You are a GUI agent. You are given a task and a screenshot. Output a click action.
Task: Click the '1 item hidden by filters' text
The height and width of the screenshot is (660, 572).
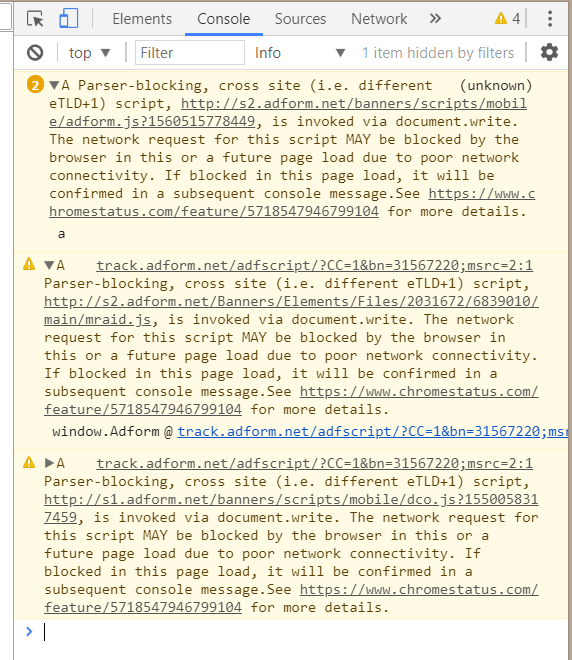tap(438, 53)
